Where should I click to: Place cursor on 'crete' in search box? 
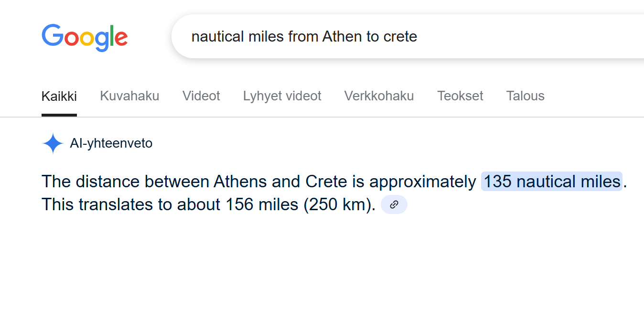click(x=400, y=37)
